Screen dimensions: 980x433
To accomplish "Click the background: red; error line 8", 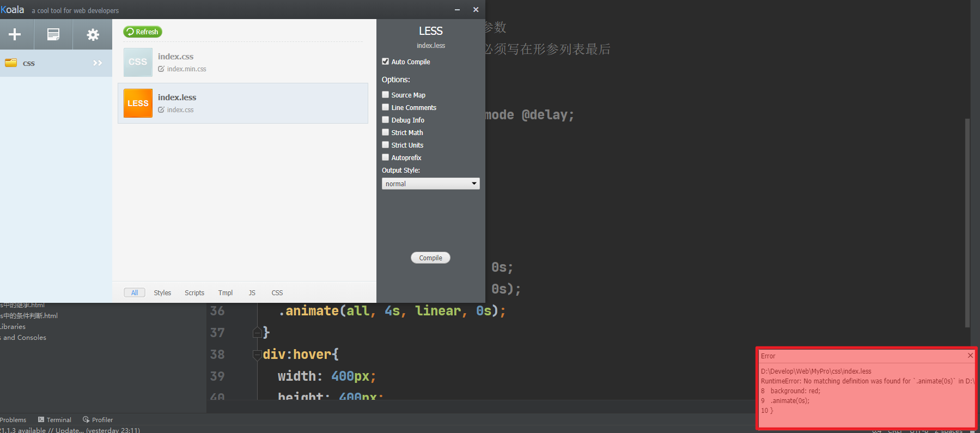I will tap(795, 391).
